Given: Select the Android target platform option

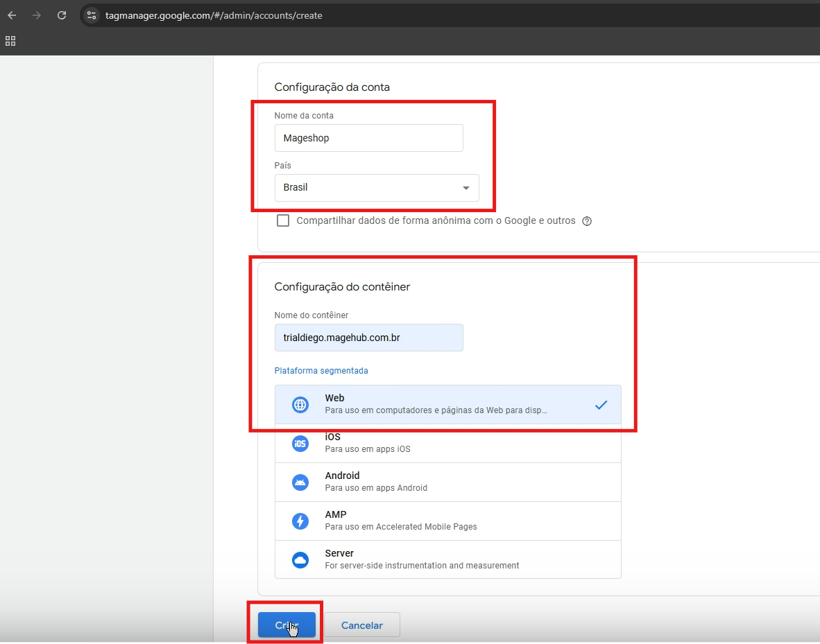Looking at the screenshot, I should pos(447,482).
